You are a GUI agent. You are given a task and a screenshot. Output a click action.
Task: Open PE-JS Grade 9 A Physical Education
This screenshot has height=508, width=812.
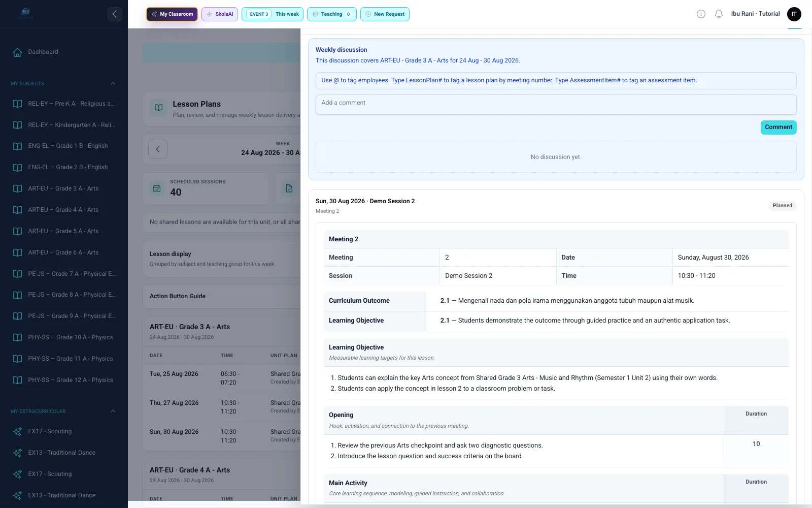[64, 316]
